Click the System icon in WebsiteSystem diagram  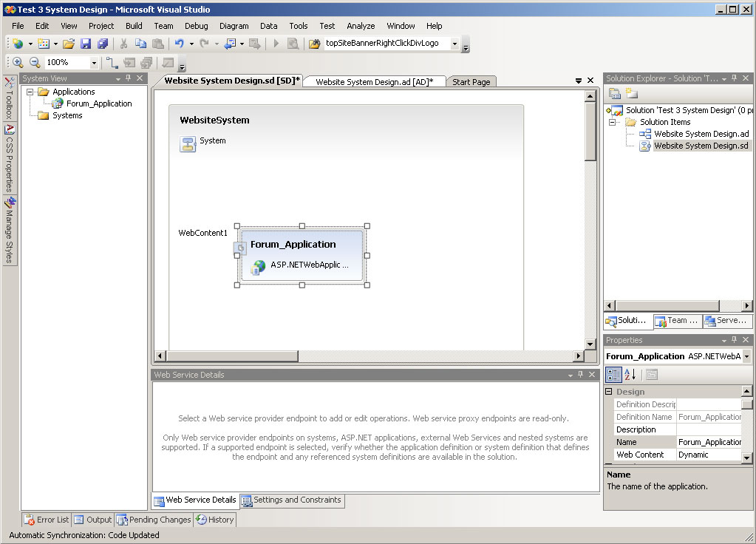(x=188, y=143)
